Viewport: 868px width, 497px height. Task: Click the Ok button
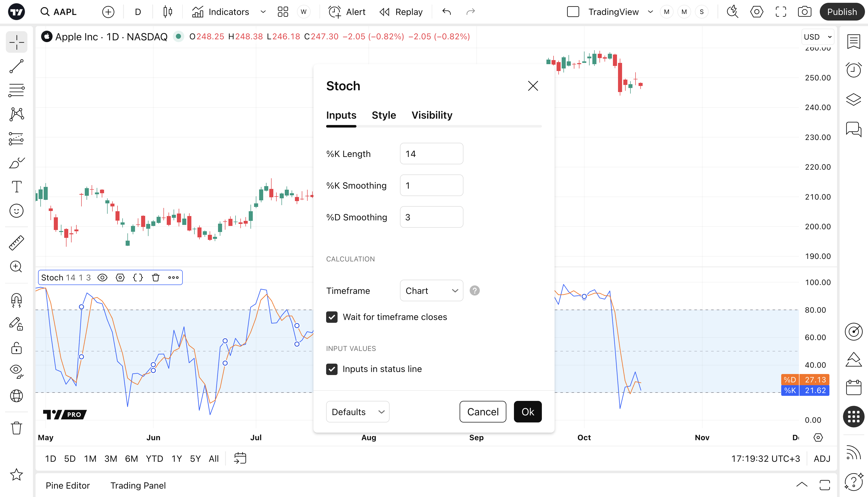[x=527, y=412]
